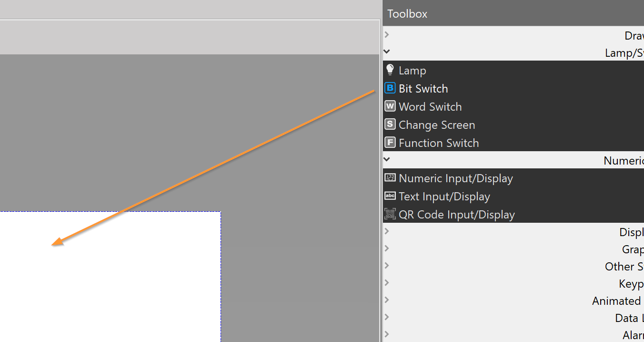
Task: Expand the Draw category chevron
Action: coord(387,34)
